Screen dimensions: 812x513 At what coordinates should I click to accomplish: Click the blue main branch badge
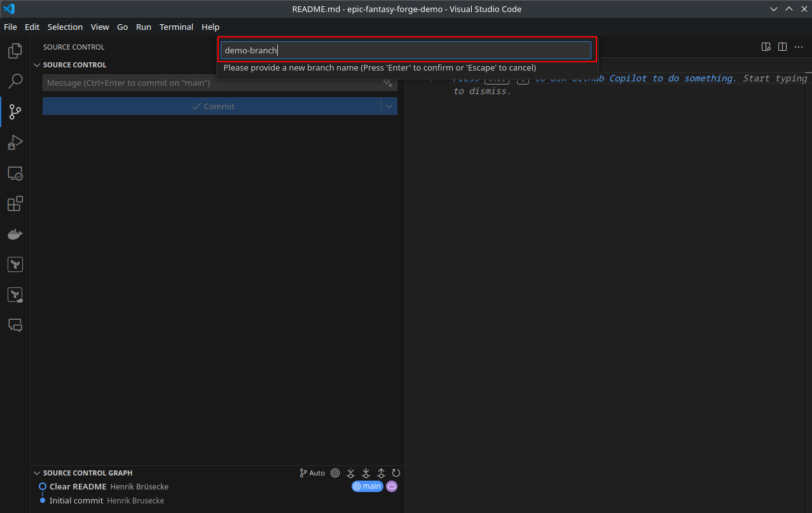pyautogui.click(x=368, y=486)
